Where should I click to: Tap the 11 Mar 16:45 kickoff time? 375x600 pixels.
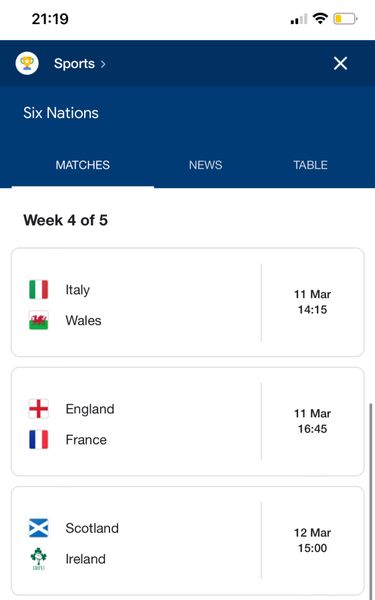[312, 421]
